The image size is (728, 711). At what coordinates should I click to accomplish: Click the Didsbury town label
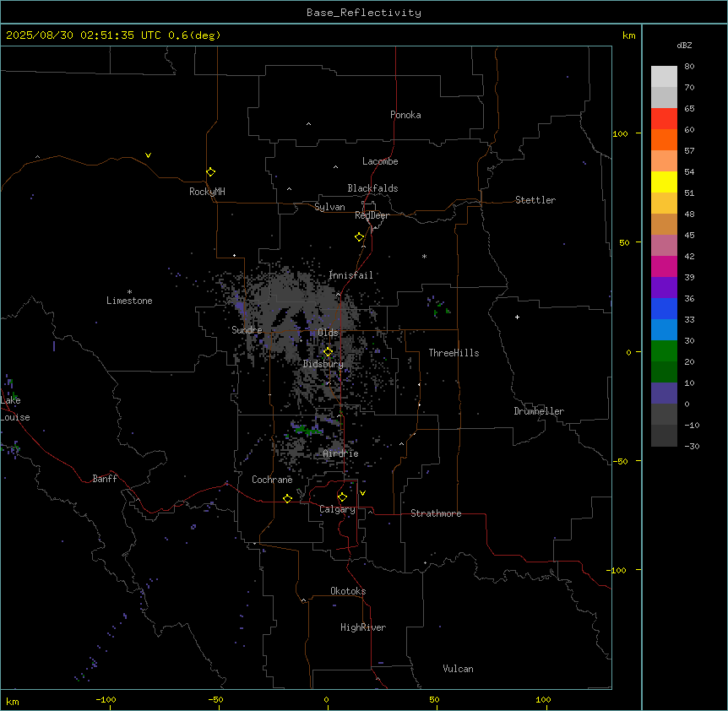point(323,364)
